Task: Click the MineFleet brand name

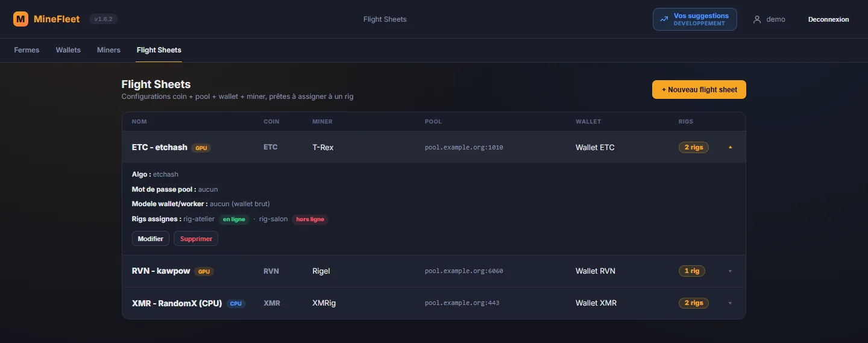Action: click(57, 19)
